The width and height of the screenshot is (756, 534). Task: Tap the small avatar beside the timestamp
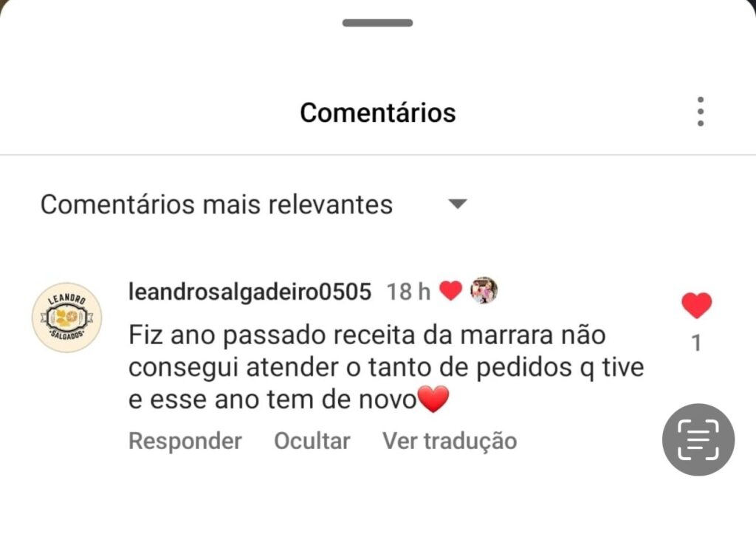pos(484,290)
